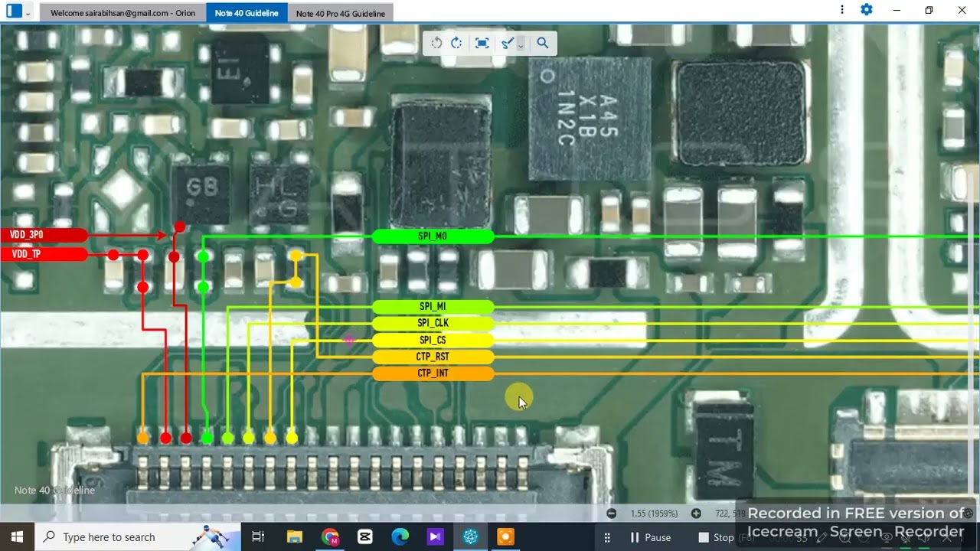This screenshot has height=551, width=980.
Task: Open the orange Icecream Recorder taskbar icon
Action: 505,537
